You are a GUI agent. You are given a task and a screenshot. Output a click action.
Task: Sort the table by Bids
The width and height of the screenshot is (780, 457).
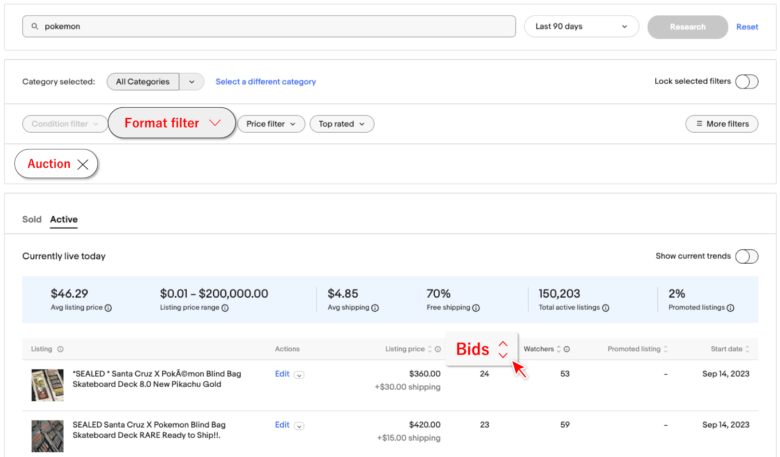point(503,349)
